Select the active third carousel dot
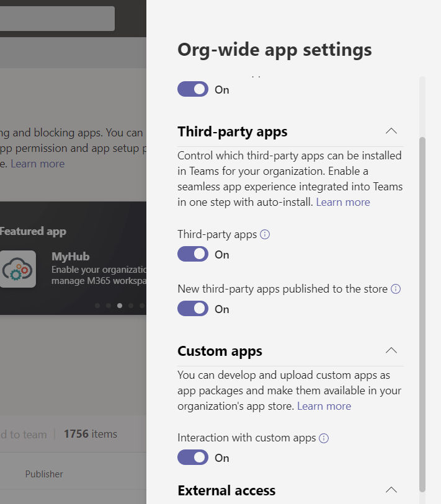The width and height of the screenshot is (441, 504). (120, 306)
